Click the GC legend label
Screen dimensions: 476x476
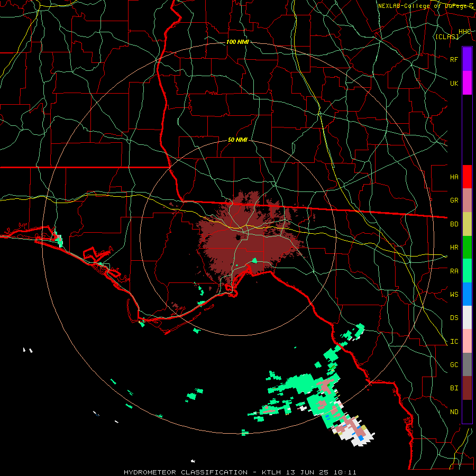point(454,365)
